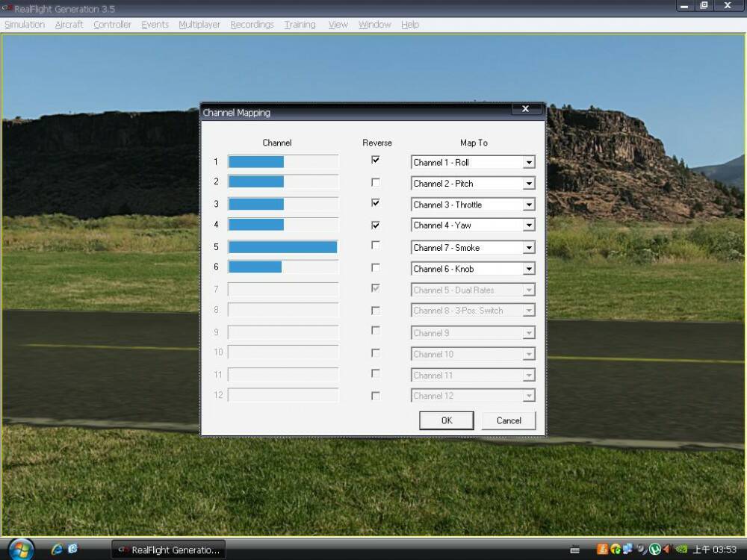Open the Channel 6 - Knob dropdown
The image size is (747, 560).
coord(473,269)
